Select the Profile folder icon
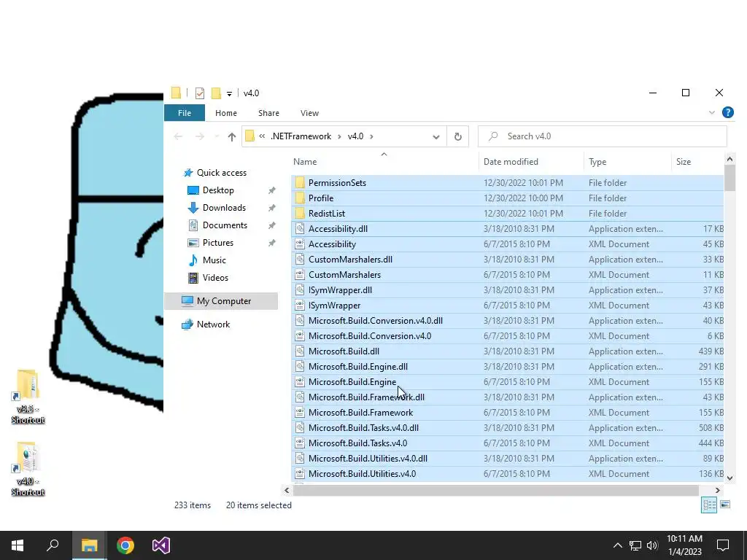747x560 pixels. (x=300, y=198)
